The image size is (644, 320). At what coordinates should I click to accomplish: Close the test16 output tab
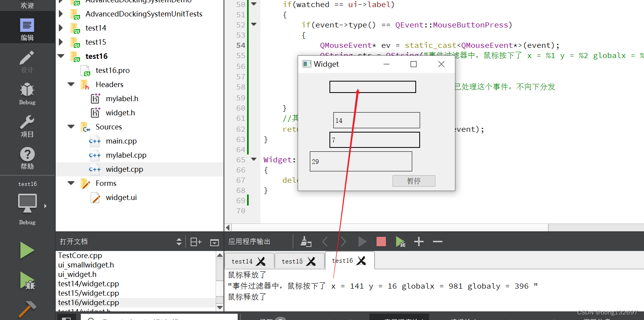click(x=361, y=261)
